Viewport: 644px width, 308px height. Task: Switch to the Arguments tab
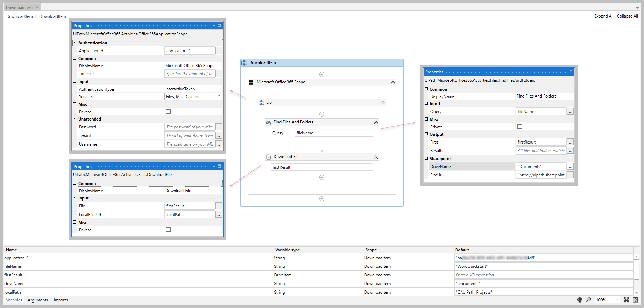pos(38,300)
